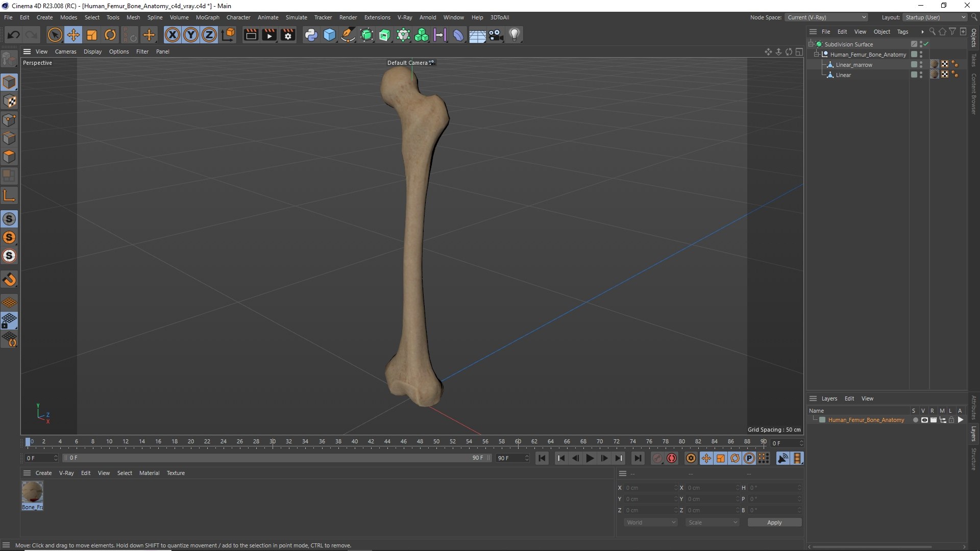
Task: Click frame 44 on the timeline ruler
Action: click(x=387, y=442)
